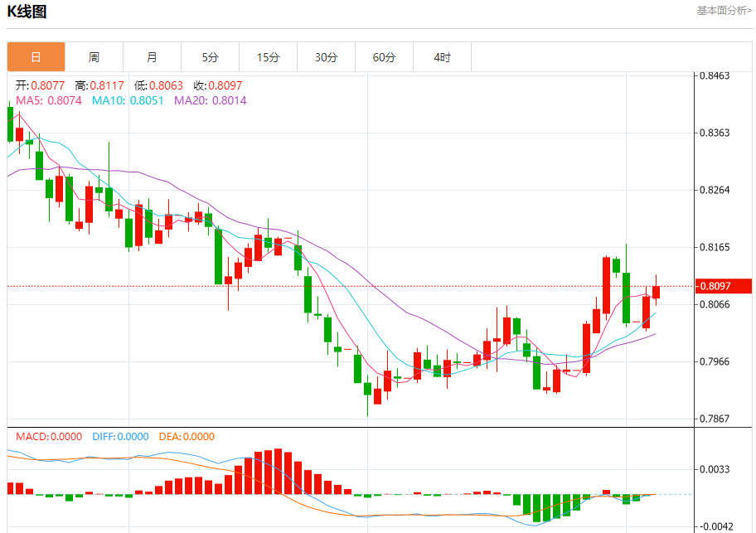Click the 0.8463 price axis label
Image resolution: width=756 pixels, height=533 pixels.
point(715,75)
